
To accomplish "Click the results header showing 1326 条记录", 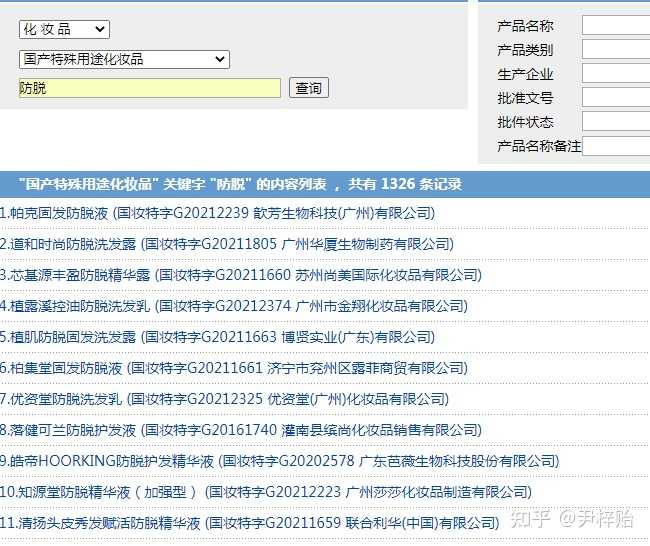I will pyautogui.click(x=325, y=184).
